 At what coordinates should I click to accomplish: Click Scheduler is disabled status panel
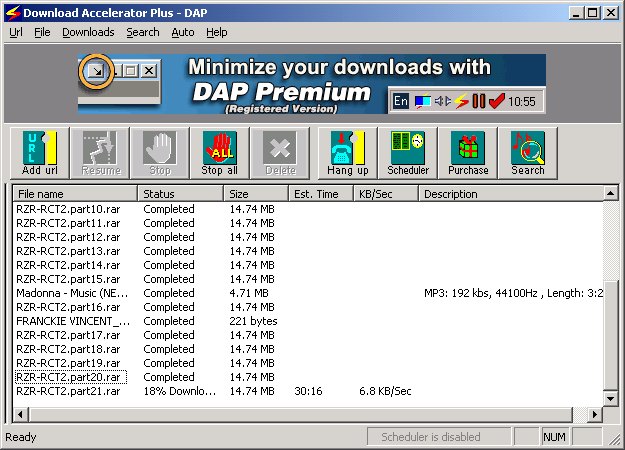coord(439,437)
